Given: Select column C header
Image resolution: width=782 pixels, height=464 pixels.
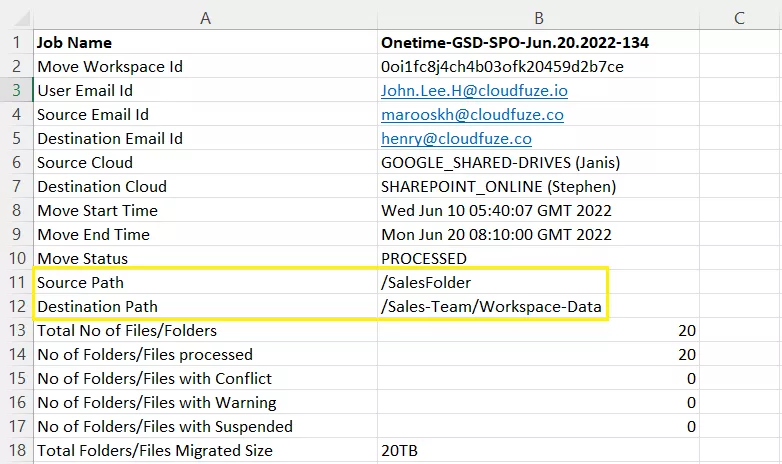Looking at the screenshot, I should pyautogui.click(x=740, y=18).
